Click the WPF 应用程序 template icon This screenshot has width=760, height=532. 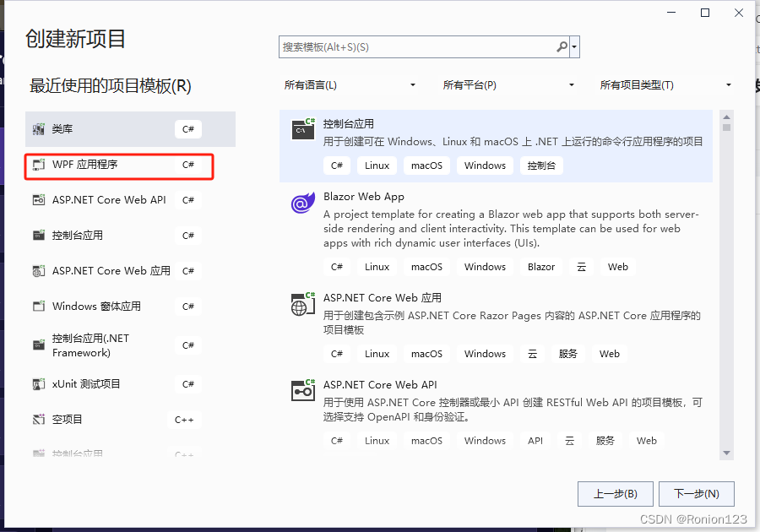tap(39, 165)
